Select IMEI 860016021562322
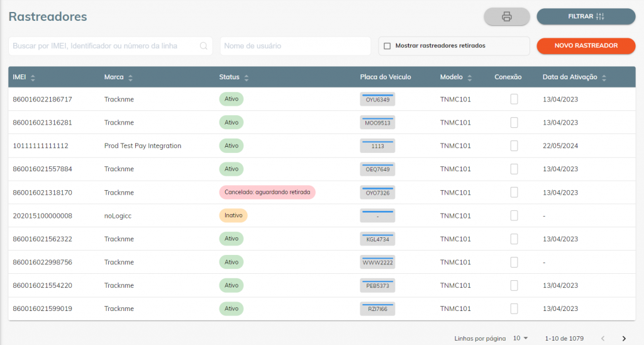The height and width of the screenshot is (345, 644). click(42, 239)
